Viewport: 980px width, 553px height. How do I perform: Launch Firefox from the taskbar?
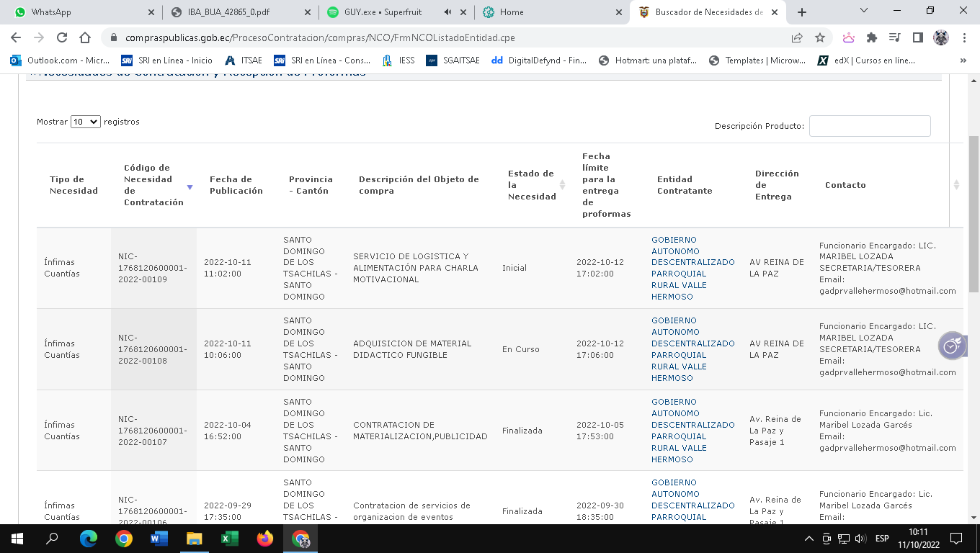tap(265, 539)
